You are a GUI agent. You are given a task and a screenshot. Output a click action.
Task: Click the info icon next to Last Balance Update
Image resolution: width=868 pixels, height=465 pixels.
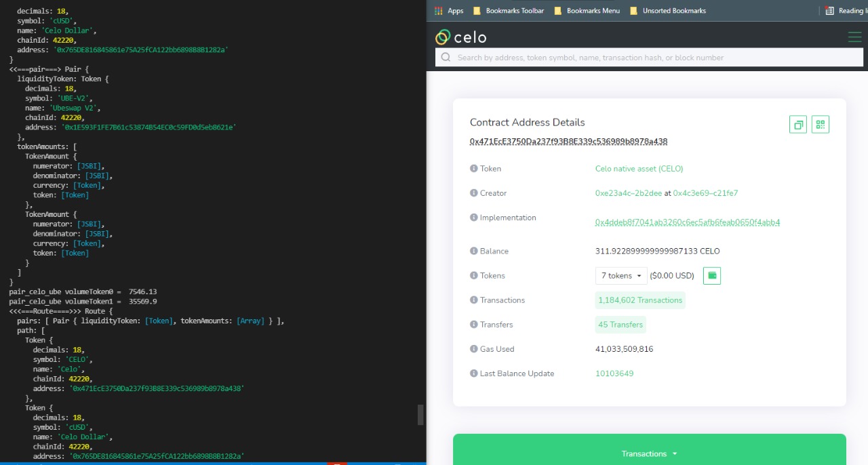pos(473,373)
